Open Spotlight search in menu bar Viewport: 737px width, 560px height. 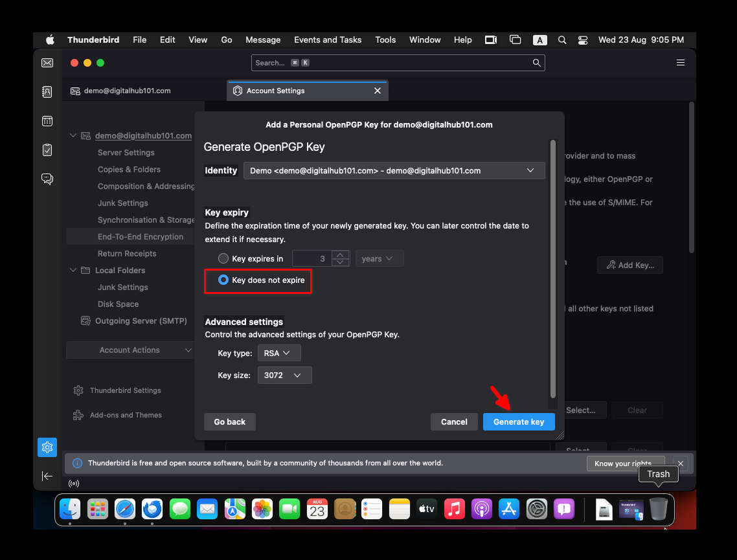tap(561, 40)
